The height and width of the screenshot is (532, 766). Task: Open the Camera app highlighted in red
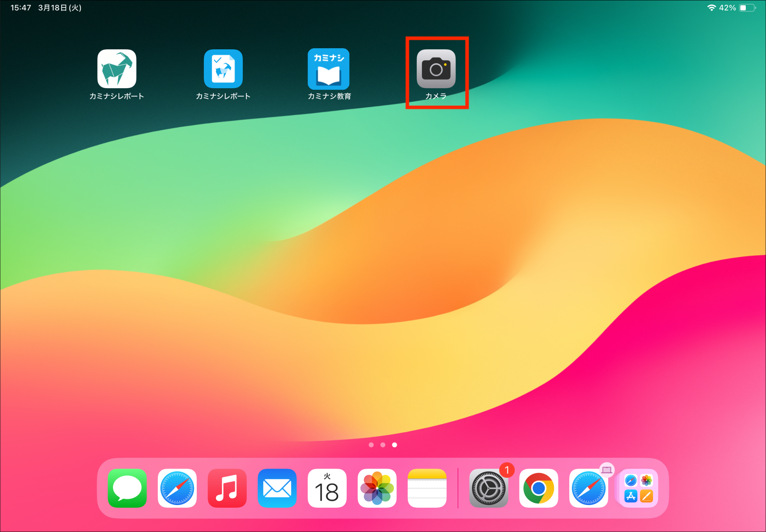[436, 69]
